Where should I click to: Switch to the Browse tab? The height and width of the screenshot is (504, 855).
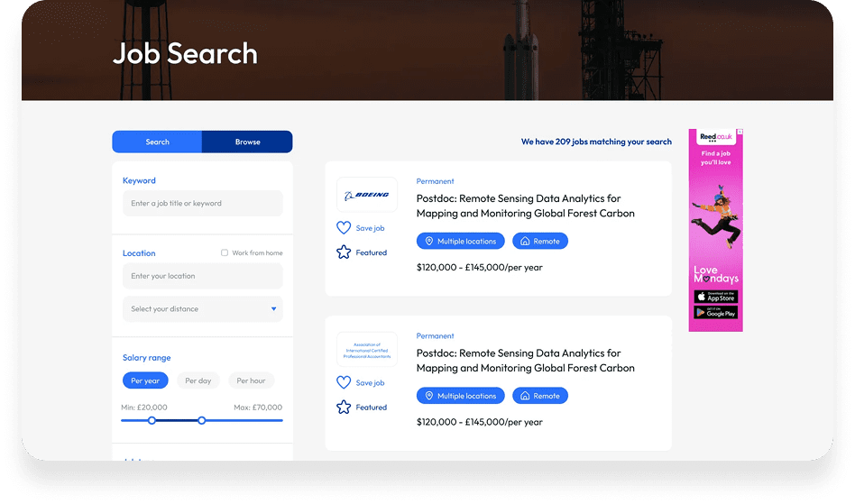tap(247, 142)
